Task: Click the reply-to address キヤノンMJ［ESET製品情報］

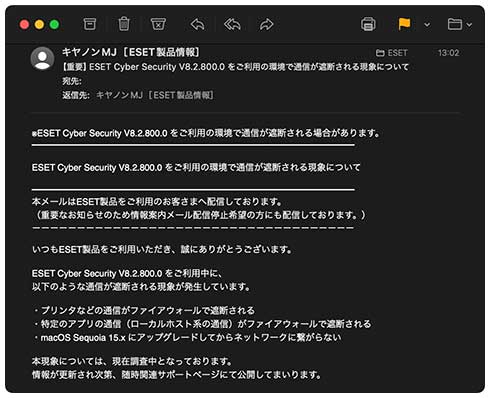Action: tap(155, 95)
